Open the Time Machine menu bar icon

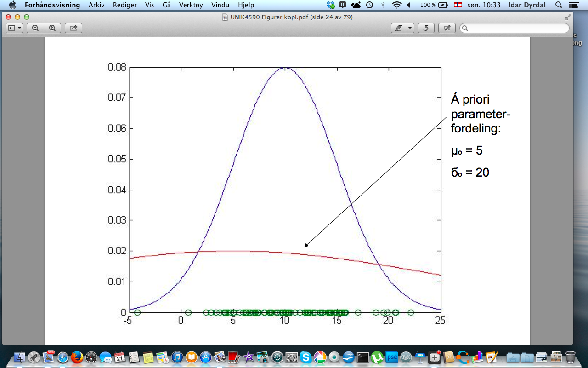[369, 5]
